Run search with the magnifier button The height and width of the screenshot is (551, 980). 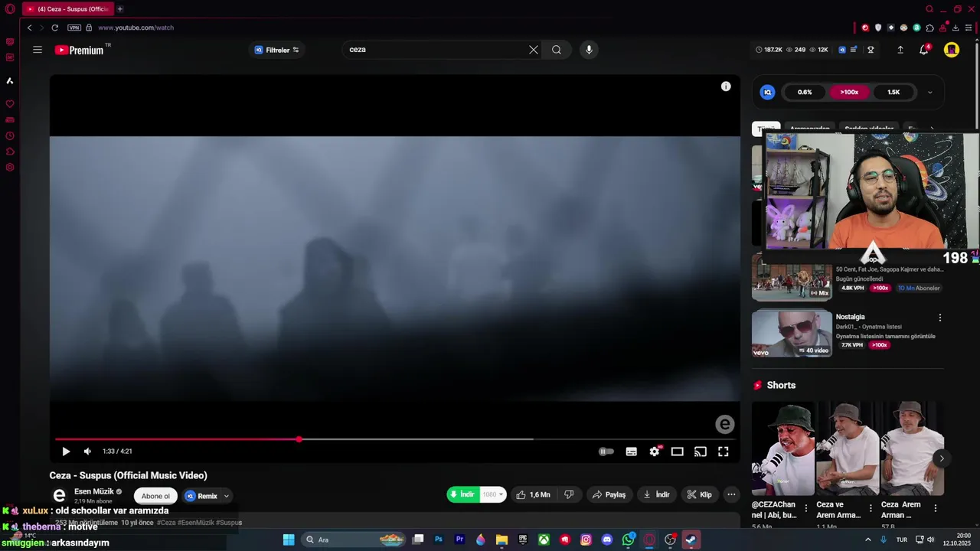[557, 50]
